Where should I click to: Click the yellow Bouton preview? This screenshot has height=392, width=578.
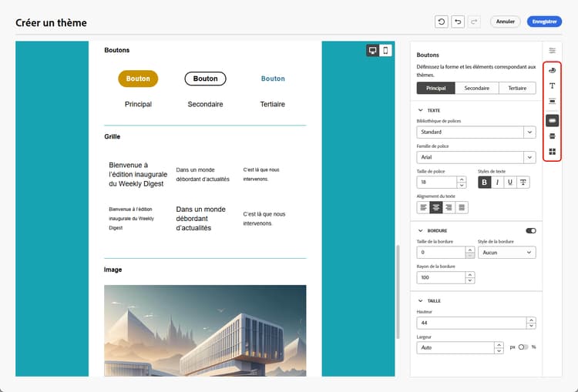(138, 79)
